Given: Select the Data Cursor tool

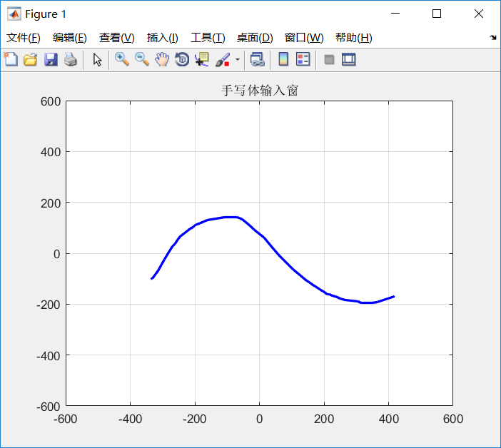Looking at the screenshot, I should coord(202,59).
